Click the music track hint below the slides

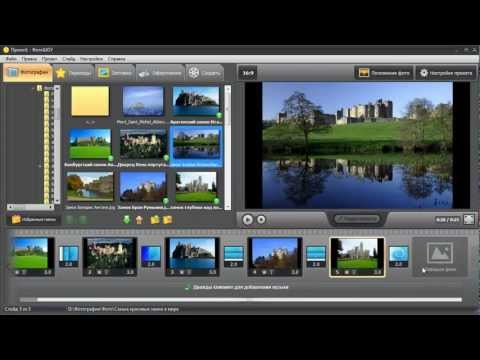click(x=237, y=287)
